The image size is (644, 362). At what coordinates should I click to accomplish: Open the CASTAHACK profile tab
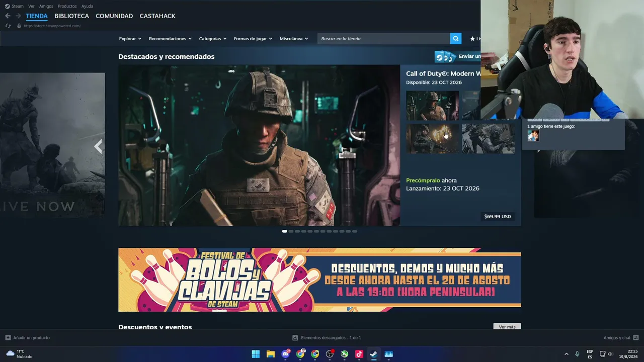click(x=157, y=16)
